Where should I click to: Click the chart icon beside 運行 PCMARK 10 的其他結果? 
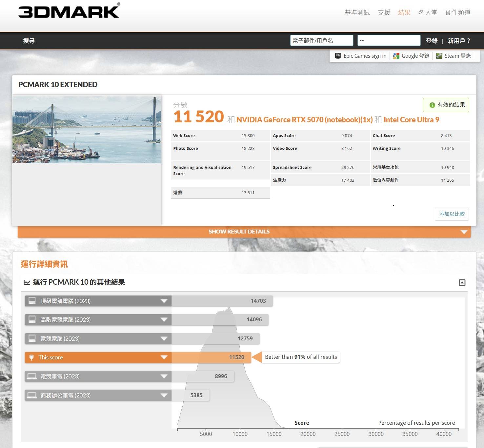tap(27, 282)
